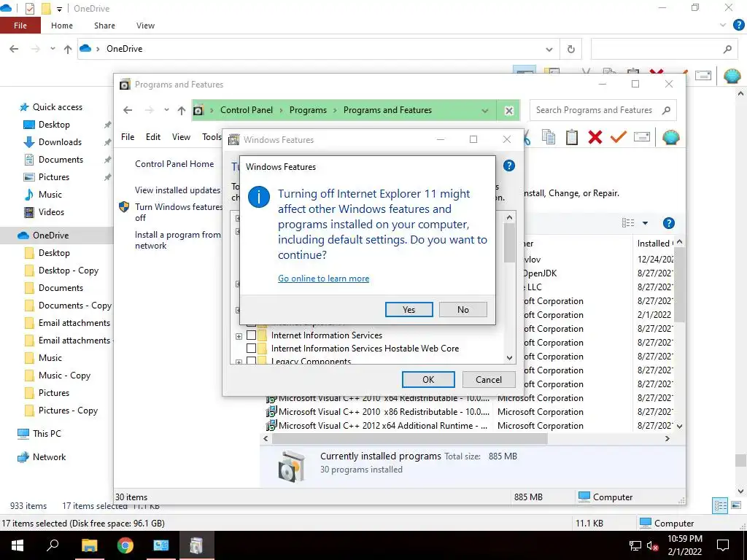This screenshot has height=560, width=747.
Task: Open the Programs and Features address bar dropdown
Action: coord(484,111)
